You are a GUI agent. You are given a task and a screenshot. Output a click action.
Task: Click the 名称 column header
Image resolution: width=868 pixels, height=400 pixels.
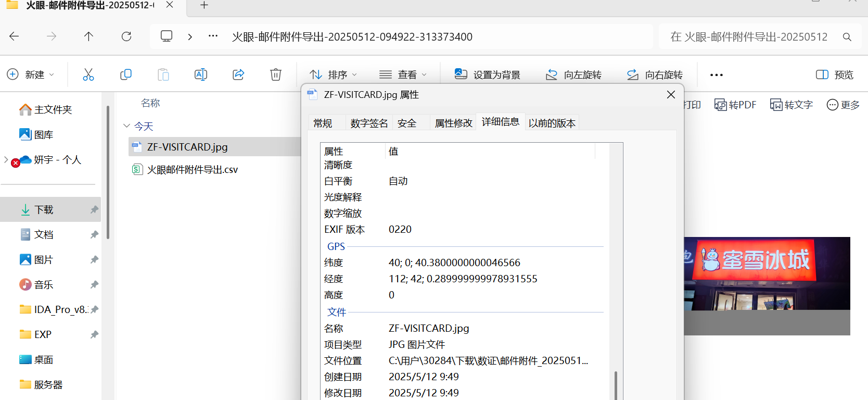[x=150, y=103]
